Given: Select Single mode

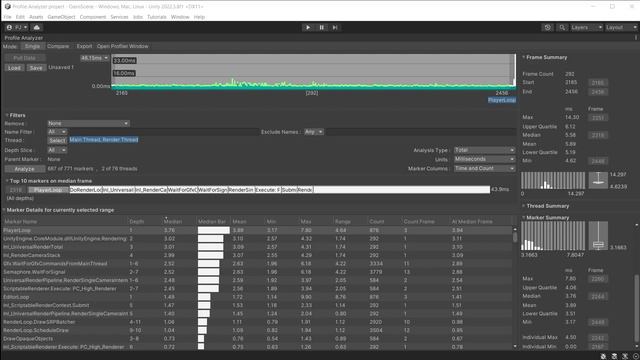Looking at the screenshot, I should point(32,47).
